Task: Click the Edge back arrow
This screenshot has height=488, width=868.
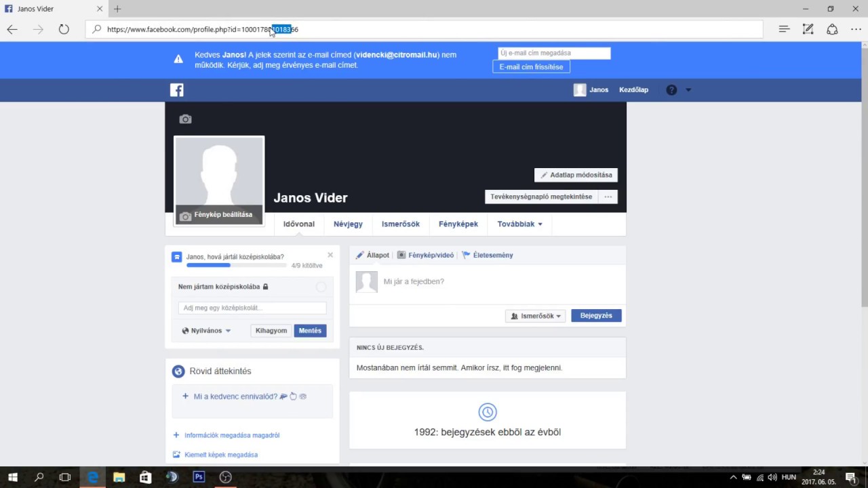Action: pyautogui.click(x=12, y=29)
